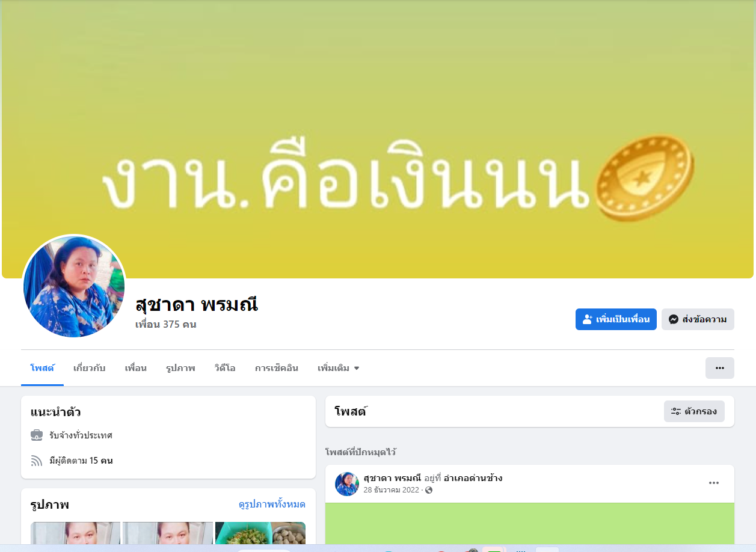Open the การเช็คอิน tab
The width and height of the screenshot is (756, 552).
[276, 368]
